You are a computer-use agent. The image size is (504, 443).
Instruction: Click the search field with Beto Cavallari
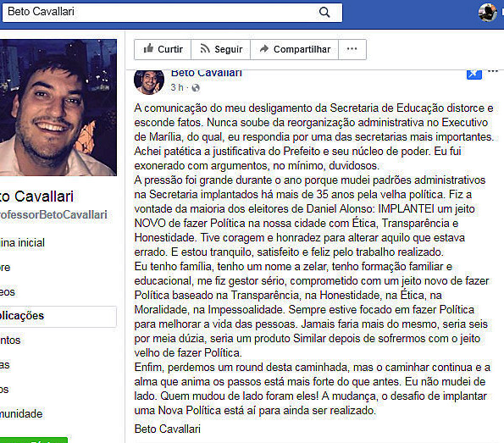click(x=172, y=13)
